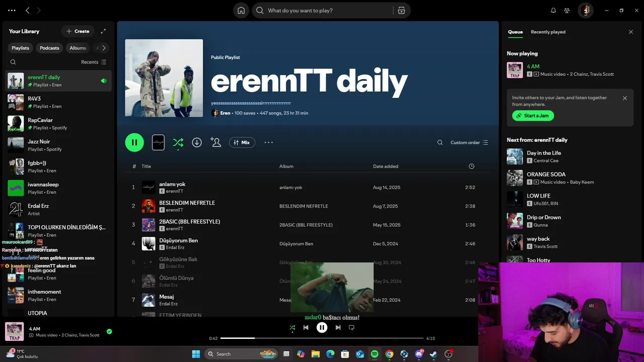Search within the playlist
This screenshot has width=644, height=362.
pos(440,143)
